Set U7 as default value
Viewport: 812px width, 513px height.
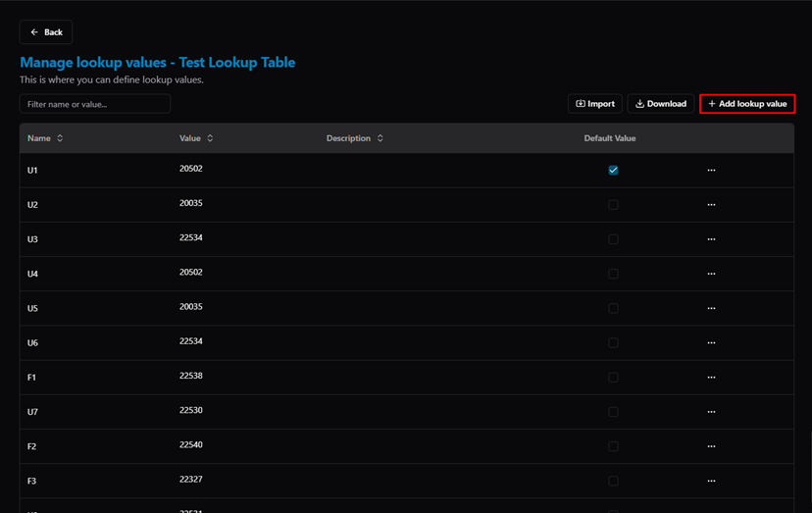coord(613,412)
